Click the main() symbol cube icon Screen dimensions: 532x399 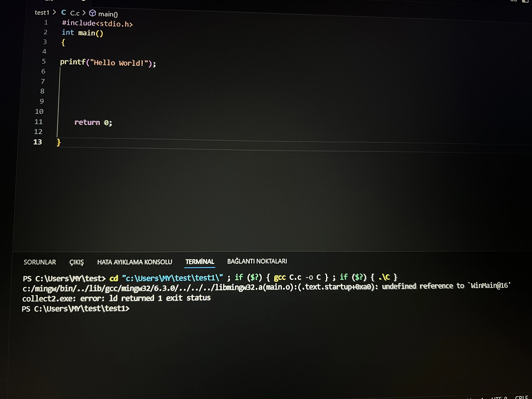pyautogui.click(x=92, y=13)
